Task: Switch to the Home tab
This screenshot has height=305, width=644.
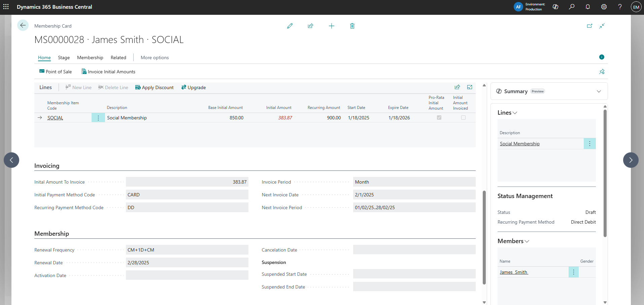Action: coord(44,58)
